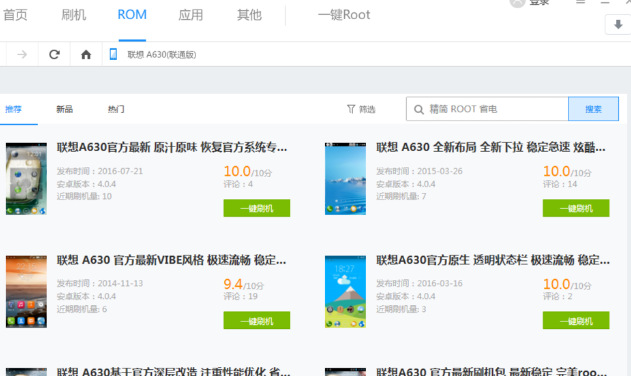Click the filter funnel icon
This screenshot has height=376, width=631.
(351, 109)
